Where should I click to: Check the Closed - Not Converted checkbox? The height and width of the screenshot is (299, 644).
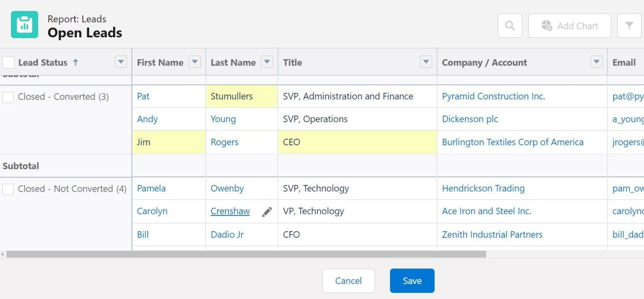pyautogui.click(x=8, y=189)
